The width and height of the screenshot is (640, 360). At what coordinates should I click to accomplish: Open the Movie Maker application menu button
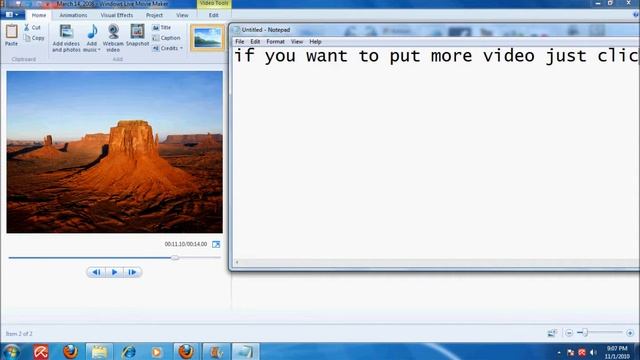[12, 15]
